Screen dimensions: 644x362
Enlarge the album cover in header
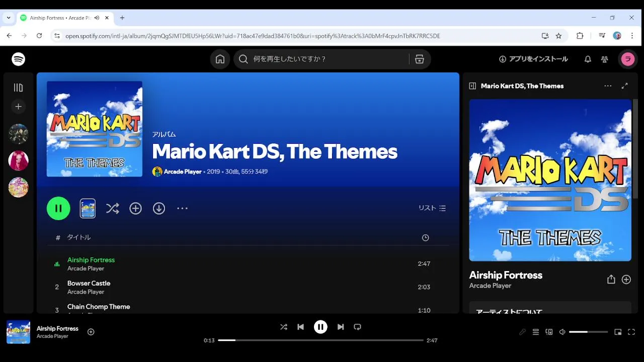[x=95, y=129]
